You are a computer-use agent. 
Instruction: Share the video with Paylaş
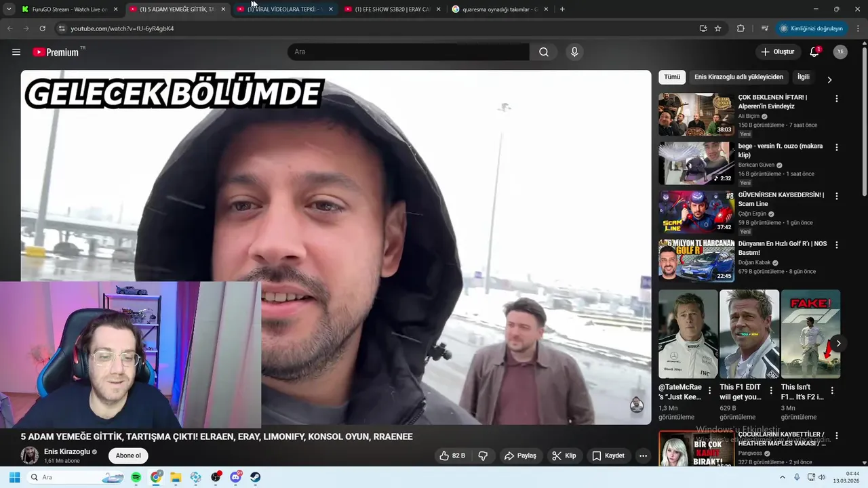[x=520, y=455]
